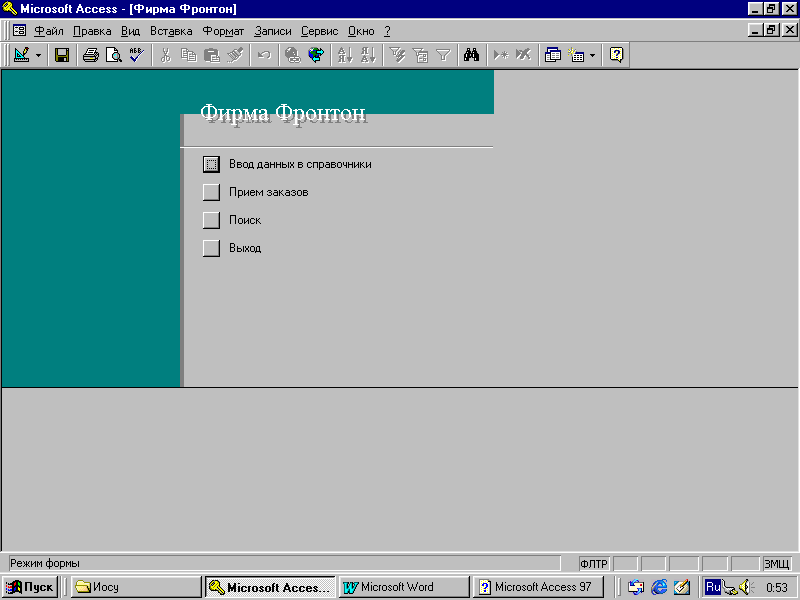Open the Сервис menu
Viewport: 800px width, 600px height.
(x=319, y=31)
